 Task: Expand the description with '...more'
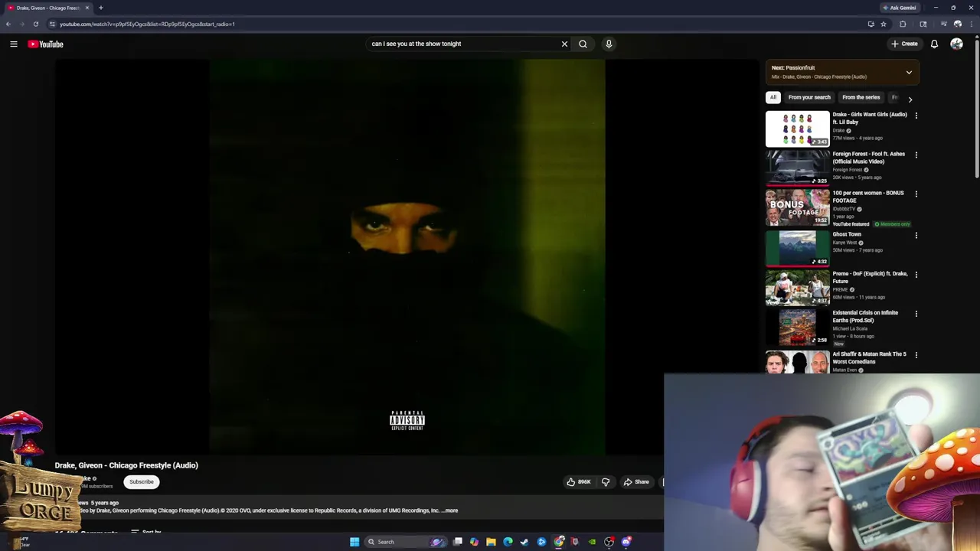[x=450, y=510]
